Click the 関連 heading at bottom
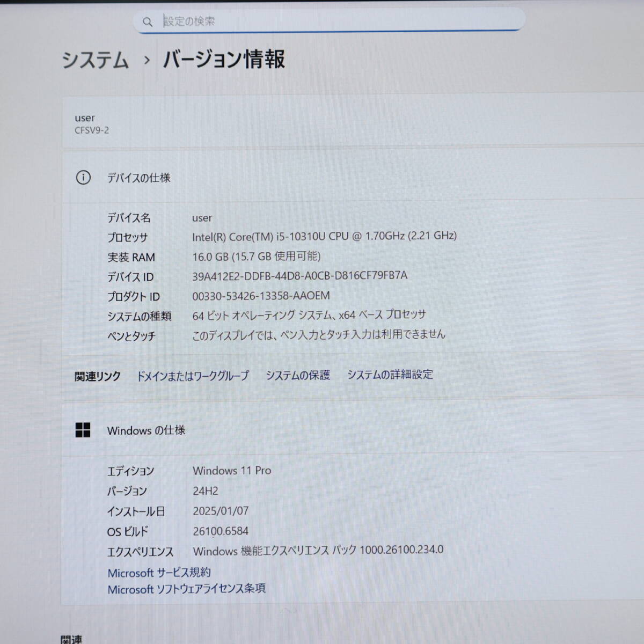 tap(71, 639)
